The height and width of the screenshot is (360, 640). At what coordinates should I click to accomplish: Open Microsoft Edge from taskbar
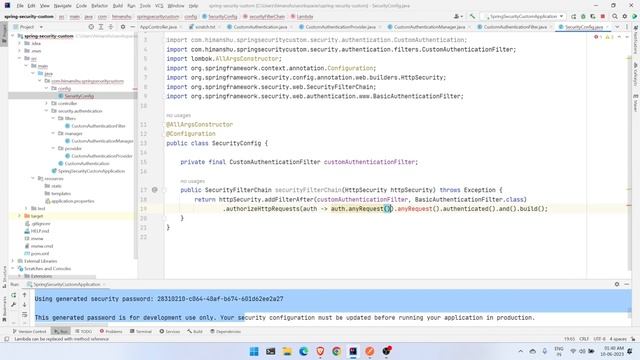[303, 351]
